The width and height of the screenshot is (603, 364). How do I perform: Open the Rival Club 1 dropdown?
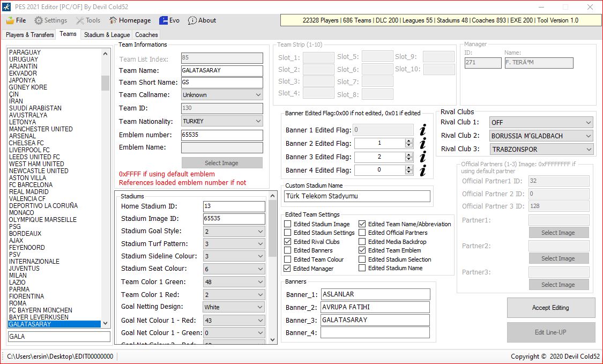(x=541, y=122)
